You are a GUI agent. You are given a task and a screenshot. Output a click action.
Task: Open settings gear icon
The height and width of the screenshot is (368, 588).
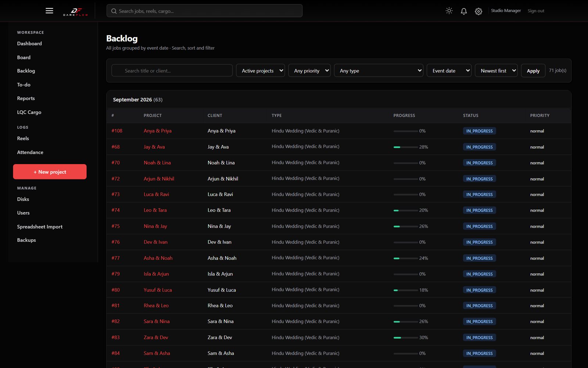pyautogui.click(x=478, y=11)
